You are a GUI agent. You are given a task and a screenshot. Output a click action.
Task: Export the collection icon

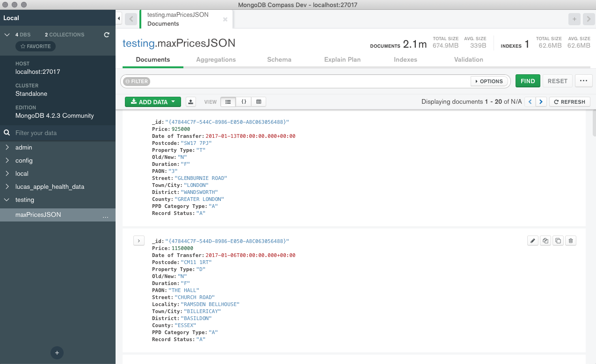click(x=191, y=102)
